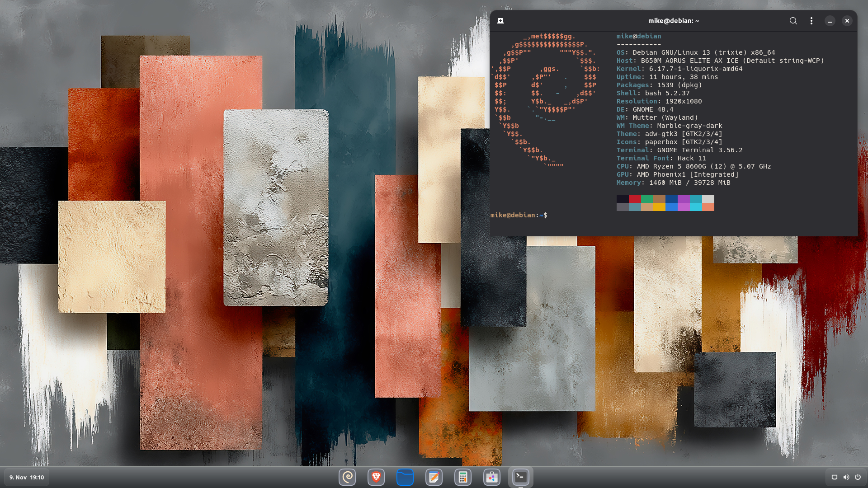Open the date and time panel
The height and width of the screenshot is (488, 868).
click(x=27, y=477)
